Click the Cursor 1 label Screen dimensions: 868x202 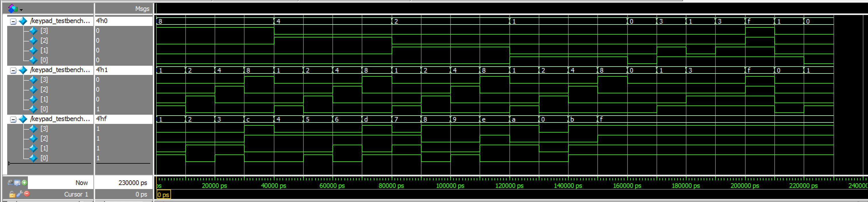coord(76,194)
